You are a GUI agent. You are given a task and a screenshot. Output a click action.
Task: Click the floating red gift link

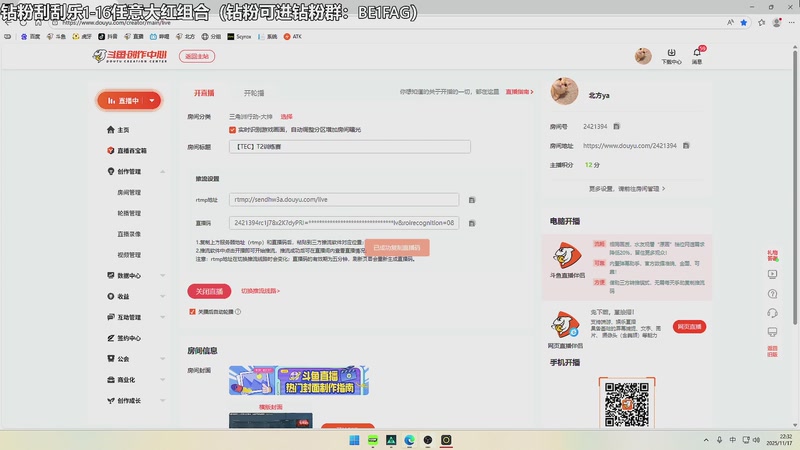click(x=772, y=255)
